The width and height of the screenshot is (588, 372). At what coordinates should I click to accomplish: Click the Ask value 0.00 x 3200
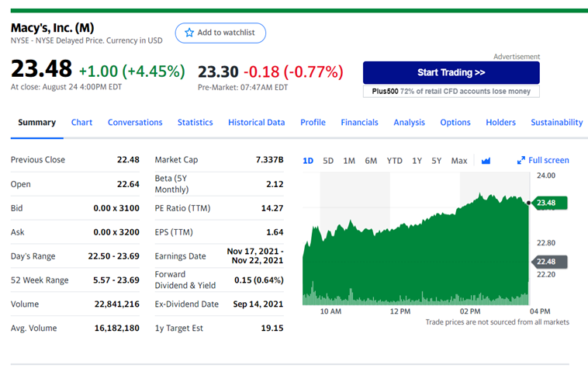pyautogui.click(x=116, y=232)
